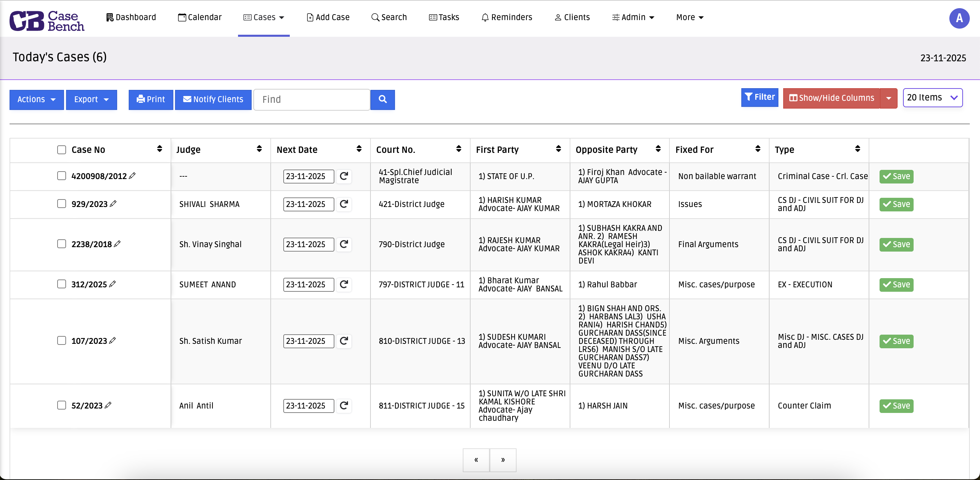Save the row for case 312/2025

pyautogui.click(x=896, y=285)
